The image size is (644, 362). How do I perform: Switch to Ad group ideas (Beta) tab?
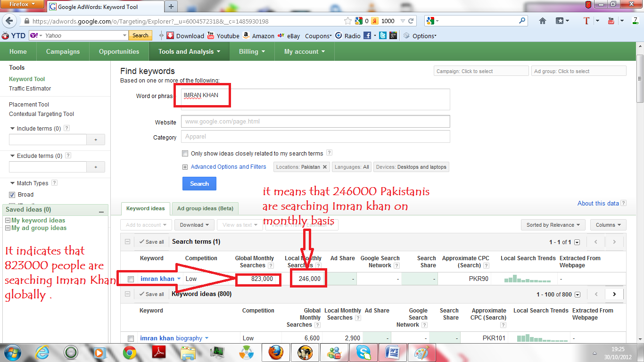pos(205,209)
